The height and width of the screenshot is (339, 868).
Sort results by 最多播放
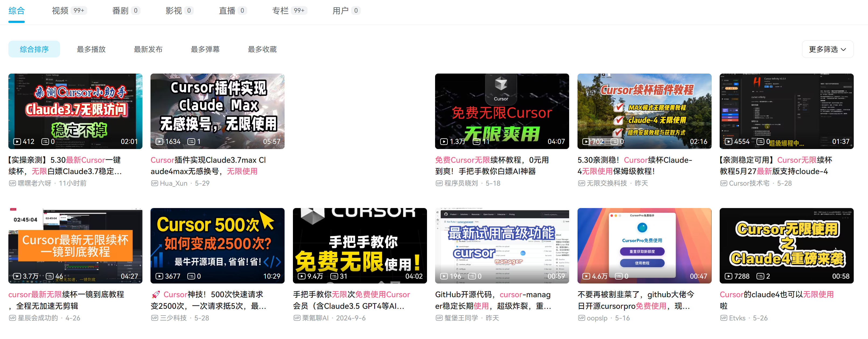click(91, 49)
